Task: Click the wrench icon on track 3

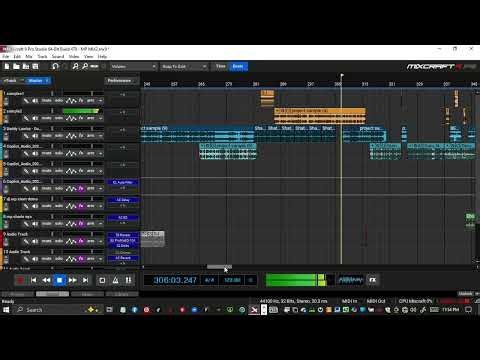Action: [26, 136]
